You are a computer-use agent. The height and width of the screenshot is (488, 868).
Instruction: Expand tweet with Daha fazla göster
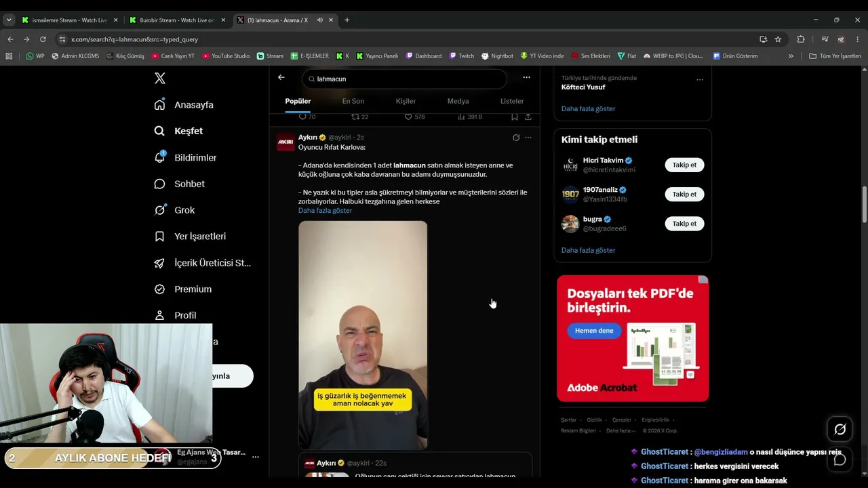(325, 211)
